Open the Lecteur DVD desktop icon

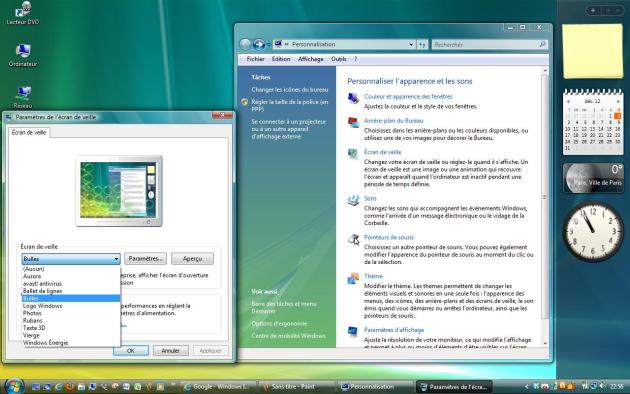pyautogui.click(x=22, y=13)
